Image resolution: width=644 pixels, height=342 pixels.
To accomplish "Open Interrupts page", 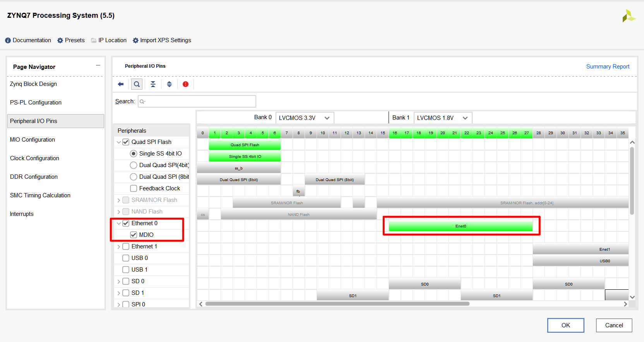I will point(22,214).
